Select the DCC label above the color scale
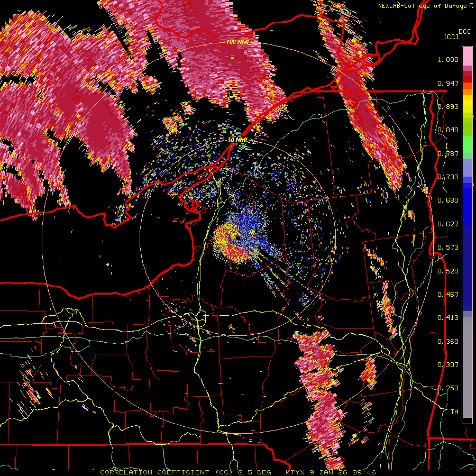Image resolution: width=476 pixels, height=476 pixels. [x=464, y=32]
